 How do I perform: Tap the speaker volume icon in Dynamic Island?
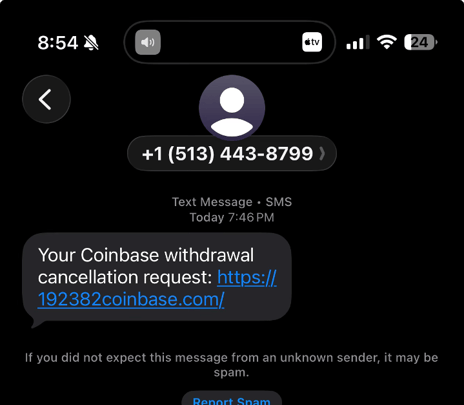point(148,42)
